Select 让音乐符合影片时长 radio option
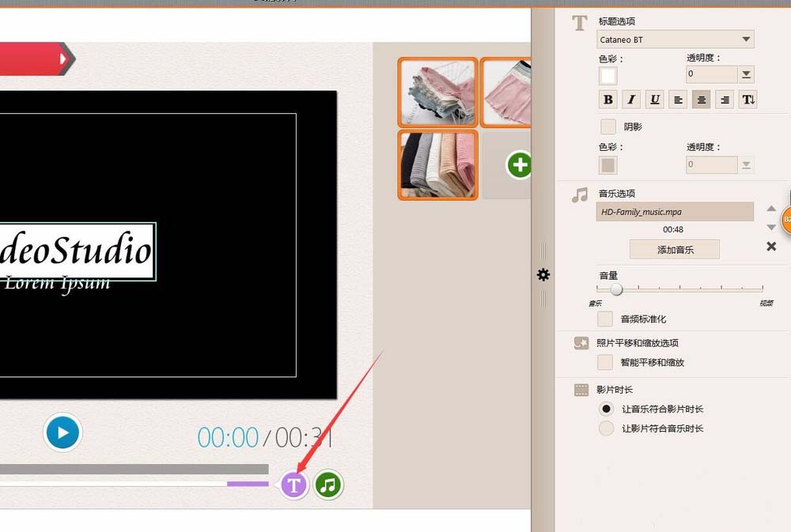The width and height of the screenshot is (791, 532). click(x=606, y=409)
